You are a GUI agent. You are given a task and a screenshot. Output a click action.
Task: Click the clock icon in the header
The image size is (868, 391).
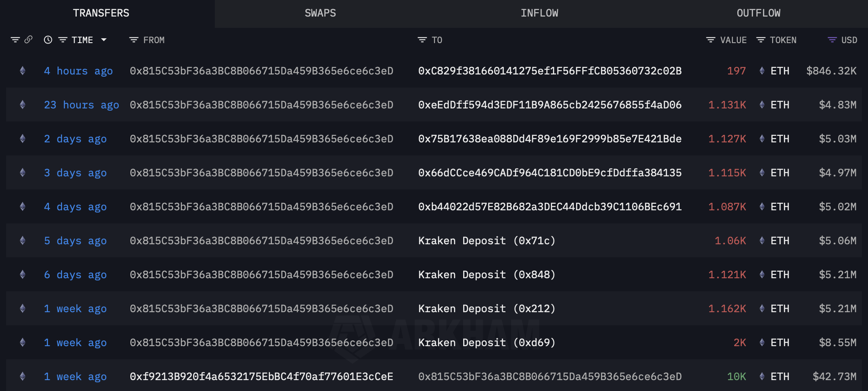pos(48,40)
